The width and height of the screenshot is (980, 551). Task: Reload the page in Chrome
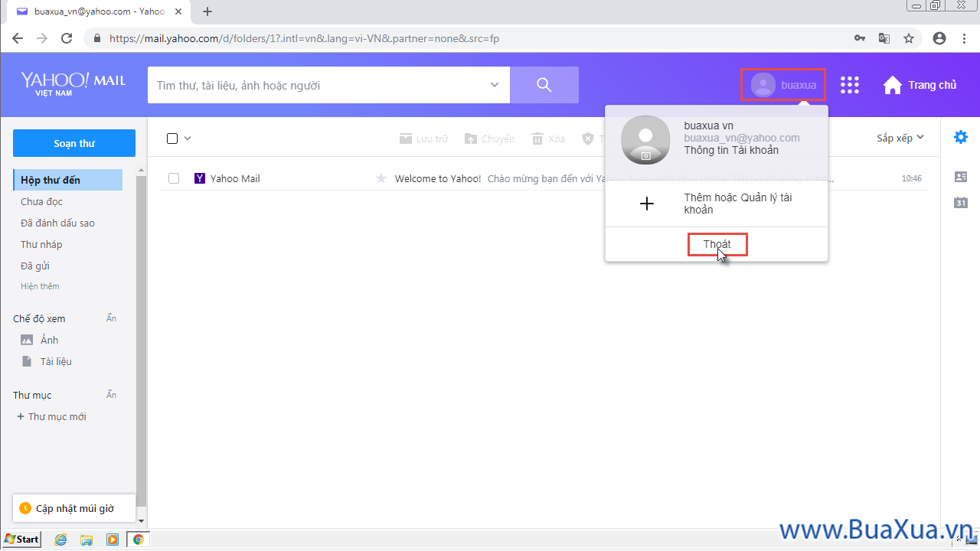point(67,38)
